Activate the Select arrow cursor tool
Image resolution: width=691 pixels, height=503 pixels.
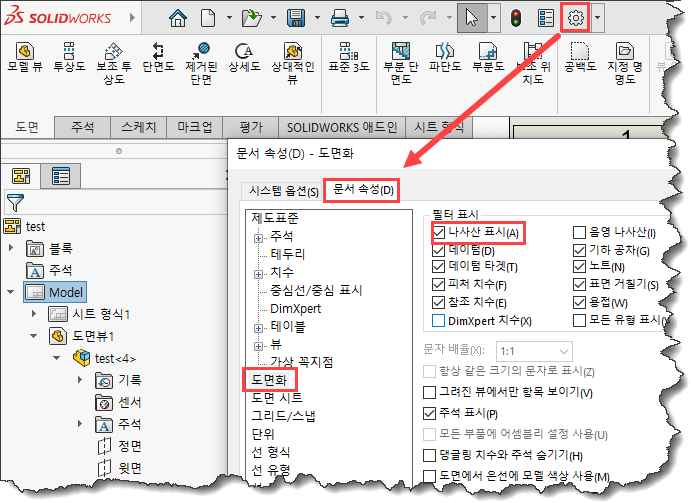[x=472, y=18]
